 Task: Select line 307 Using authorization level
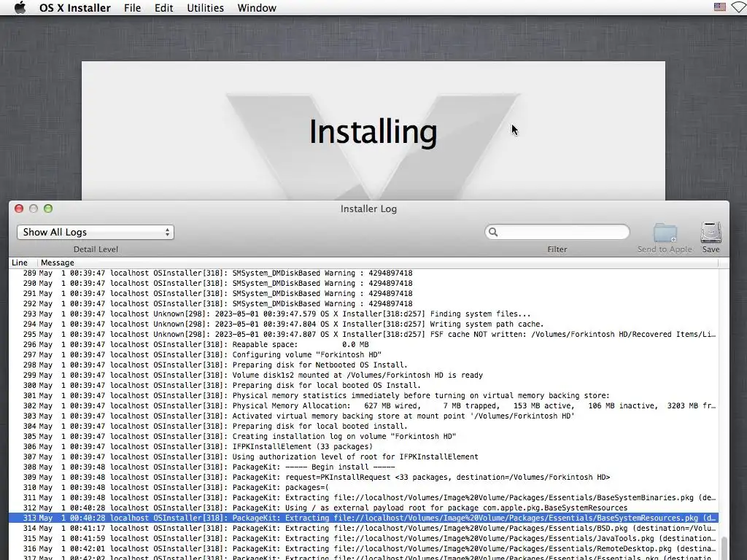363,457
